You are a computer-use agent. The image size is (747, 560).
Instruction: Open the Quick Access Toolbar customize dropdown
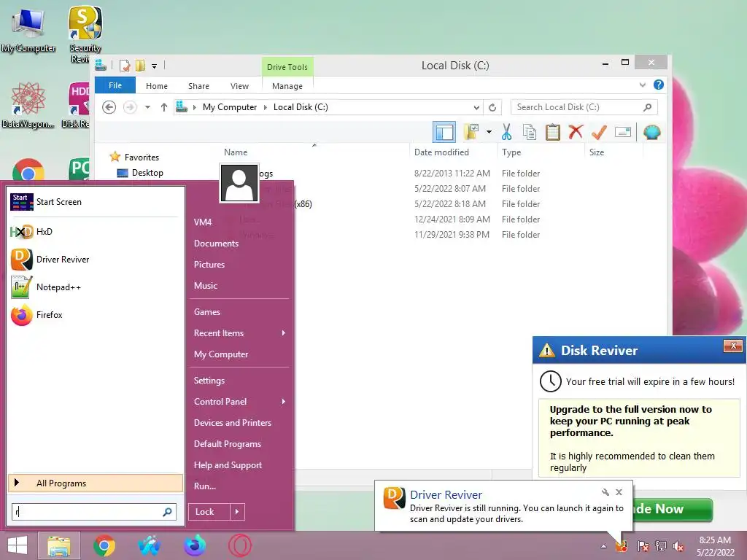155,66
